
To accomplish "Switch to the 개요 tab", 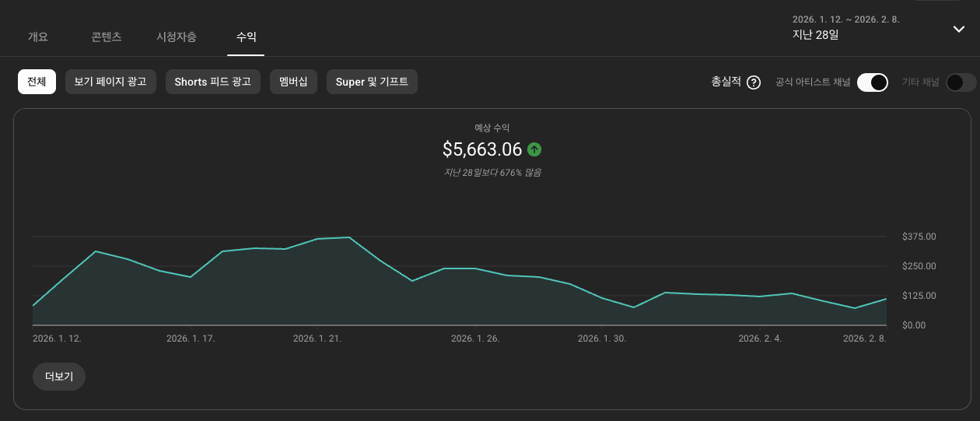I will [38, 37].
